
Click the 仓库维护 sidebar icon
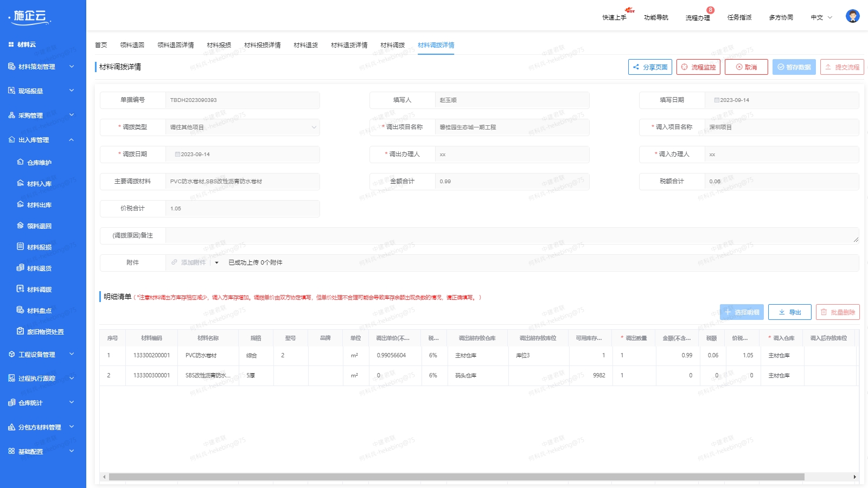21,162
